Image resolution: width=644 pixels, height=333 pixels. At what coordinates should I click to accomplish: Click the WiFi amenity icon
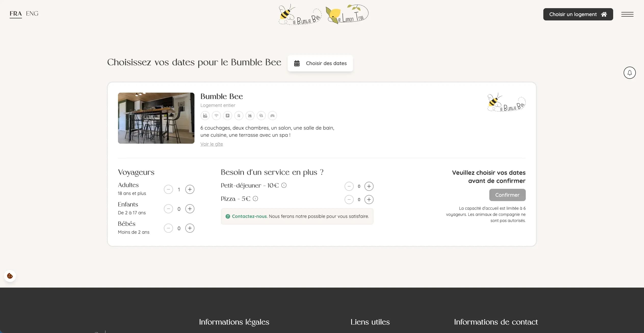[x=216, y=116]
